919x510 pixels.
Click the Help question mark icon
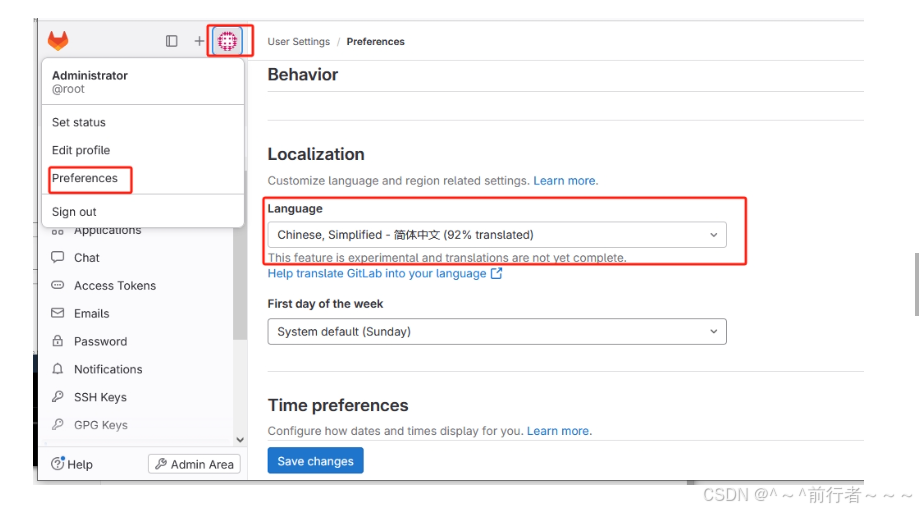click(57, 464)
